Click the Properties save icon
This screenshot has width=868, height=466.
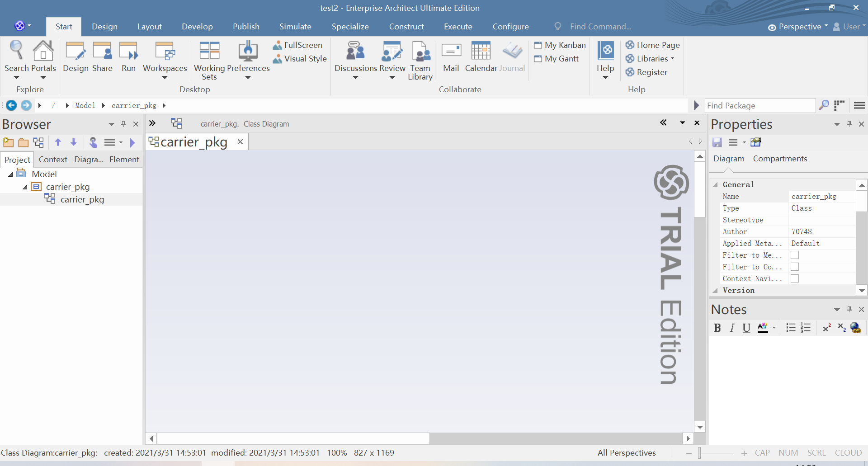pos(717,142)
